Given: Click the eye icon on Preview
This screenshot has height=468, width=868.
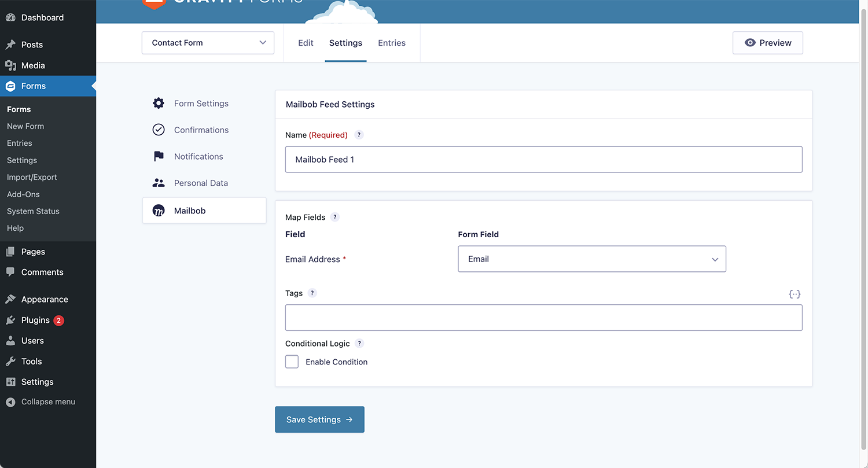Looking at the screenshot, I should 750,43.
